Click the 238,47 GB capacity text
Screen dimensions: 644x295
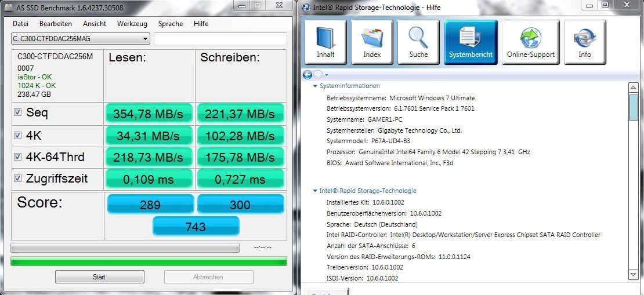pos(34,94)
